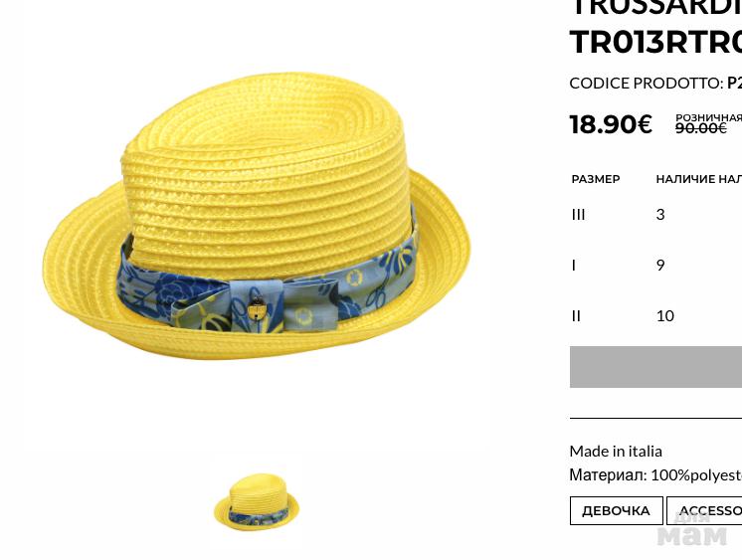The image size is (742, 560).
Task: Click the availability count 3
Action: [x=660, y=215]
